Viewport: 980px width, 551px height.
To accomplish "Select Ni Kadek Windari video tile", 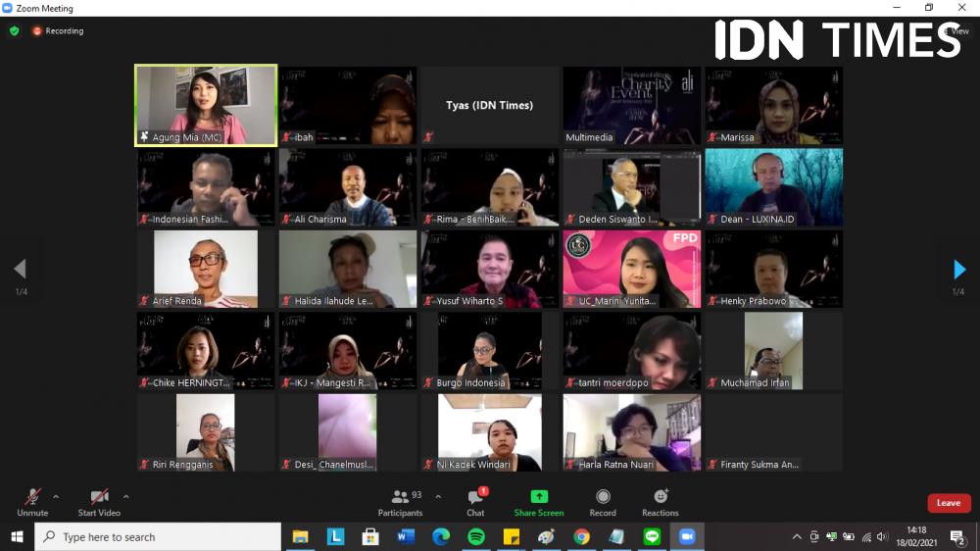I will [489, 432].
